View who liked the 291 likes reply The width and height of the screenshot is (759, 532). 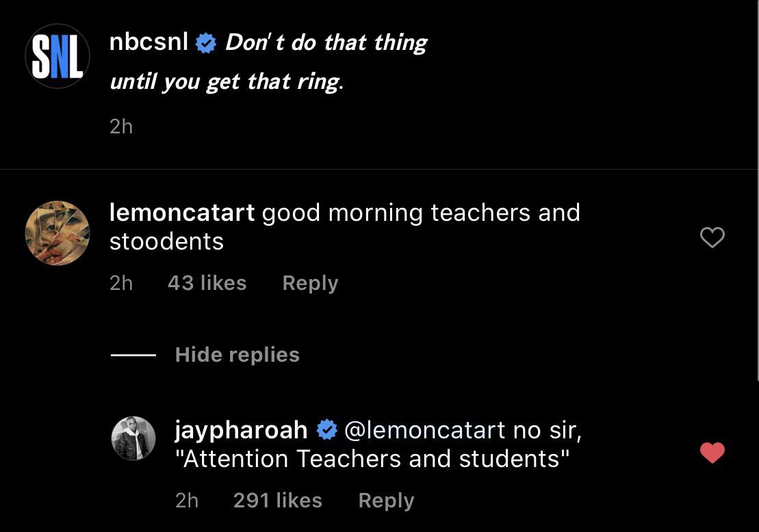click(x=278, y=500)
